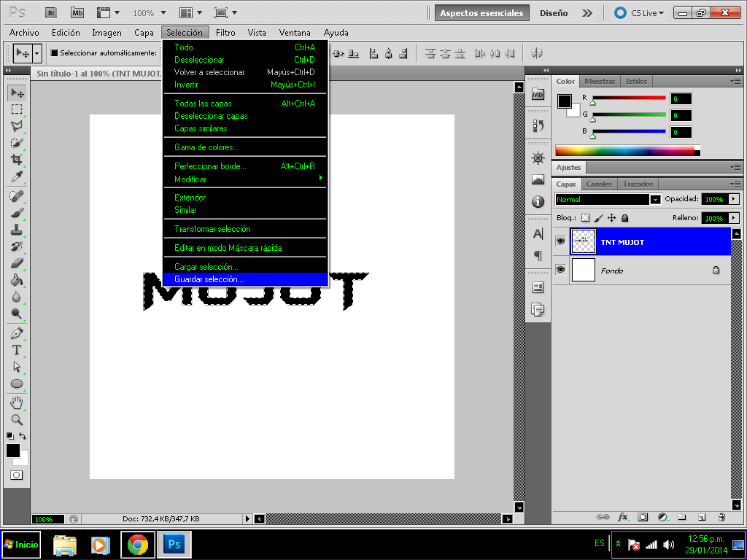Click the Aspectos esenciales workspace button
The image size is (747, 560).
point(481,13)
